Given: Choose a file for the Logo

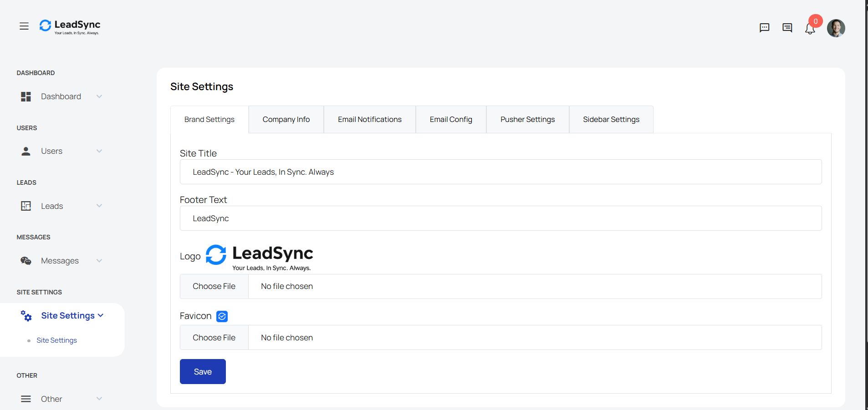Looking at the screenshot, I should point(214,286).
